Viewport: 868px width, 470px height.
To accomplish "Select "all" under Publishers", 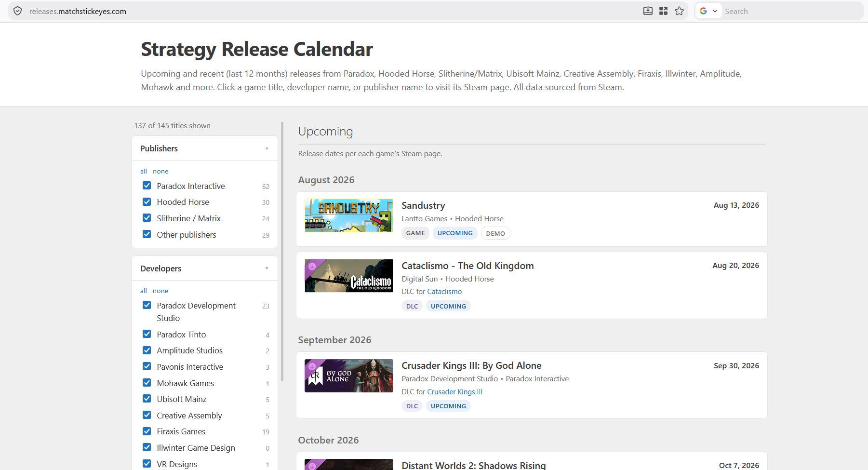I will pyautogui.click(x=144, y=171).
